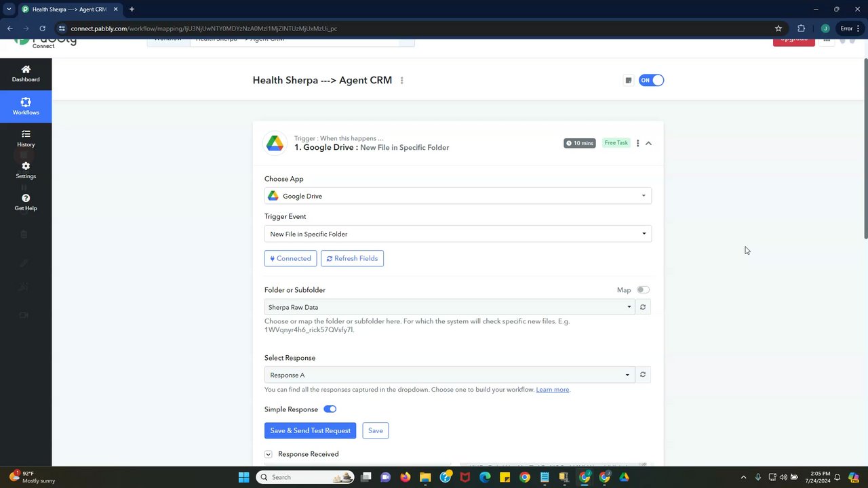The width and height of the screenshot is (868, 488).
Task: Follow the Learn more link
Action: point(553,390)
